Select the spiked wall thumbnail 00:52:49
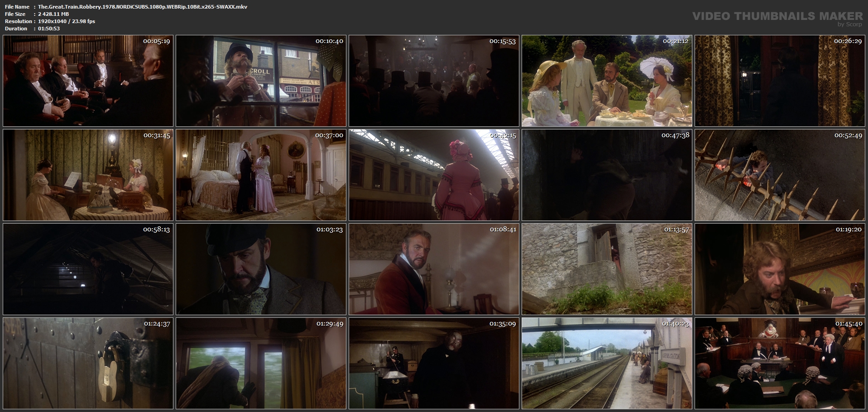This screenshot has height=412, width=868. point(780,175)
